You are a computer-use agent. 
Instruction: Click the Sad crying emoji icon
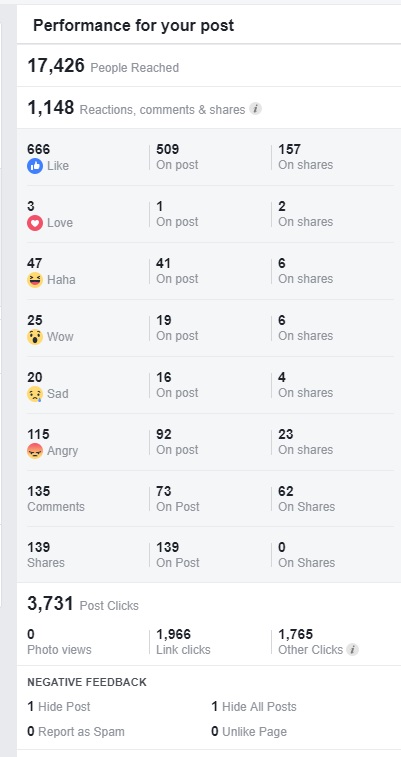35,394
